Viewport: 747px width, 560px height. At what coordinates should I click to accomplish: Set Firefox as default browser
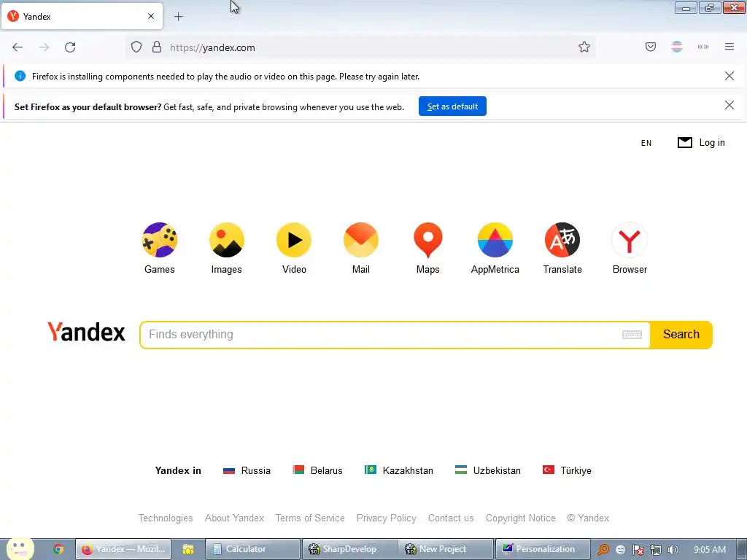coord(452,106)
